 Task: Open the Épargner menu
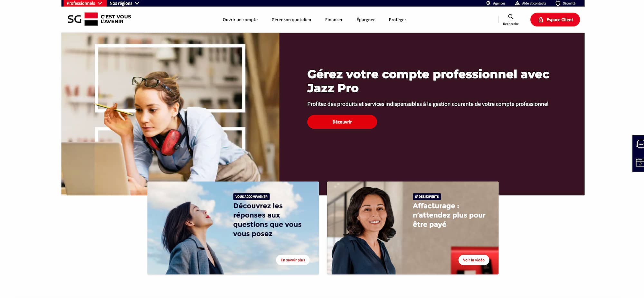coord(365,20)
